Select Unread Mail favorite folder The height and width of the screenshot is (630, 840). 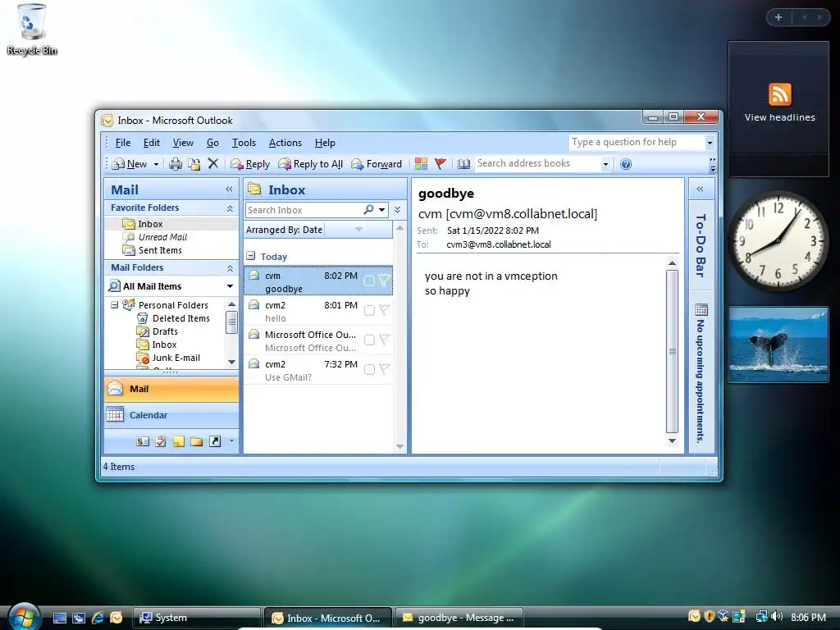[163, 237]
